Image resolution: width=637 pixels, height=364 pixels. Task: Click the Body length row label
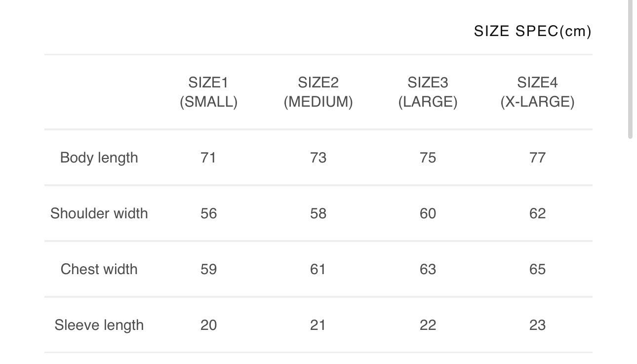pyautogui.click(x=99, y=158)
